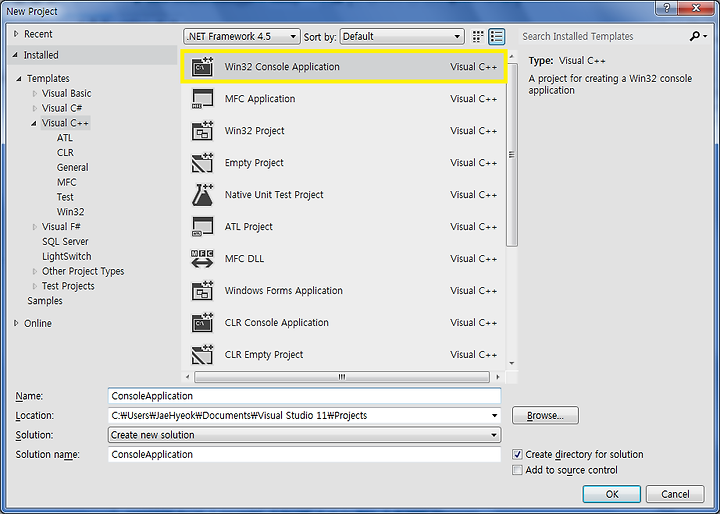The image size is (720, 514).
Task: Toggle Create directory for solution checkbox
Action: pos(518,454)
